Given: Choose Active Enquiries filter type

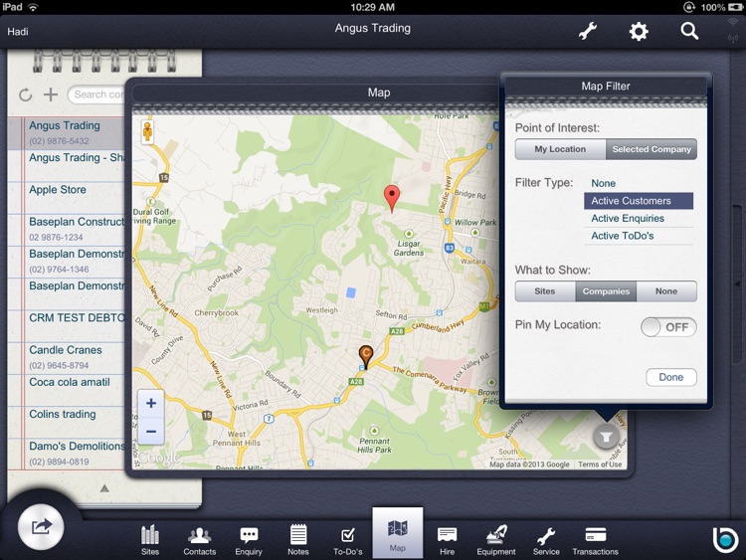Looking at the screenshot, I should [x=638, y=219].
